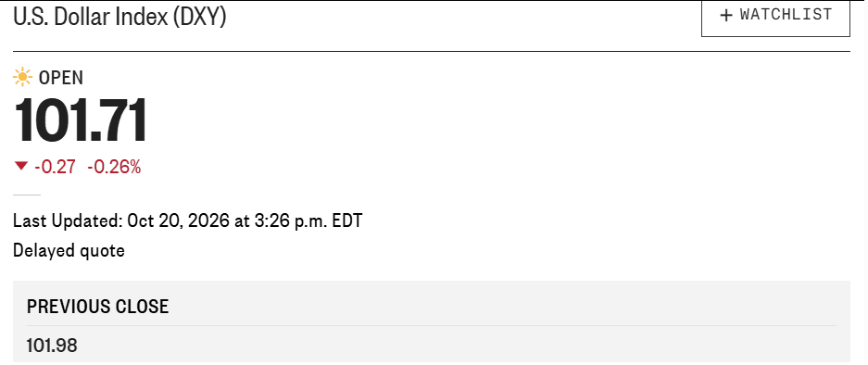Click the plus icon in Watchlist button
Viewport: 868px width, 365px height.
tap(726, 15)
